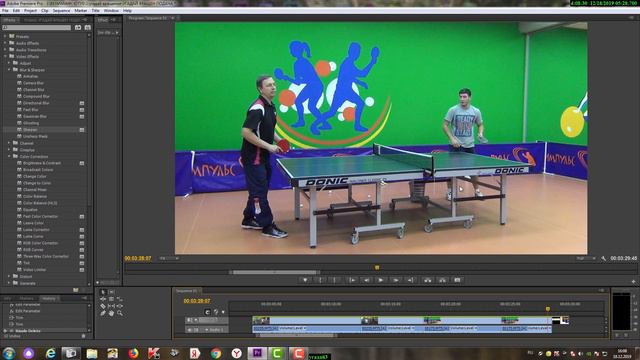Select the Zoom magnifier tool
640x360 pixels.
[x=120, y=313]
